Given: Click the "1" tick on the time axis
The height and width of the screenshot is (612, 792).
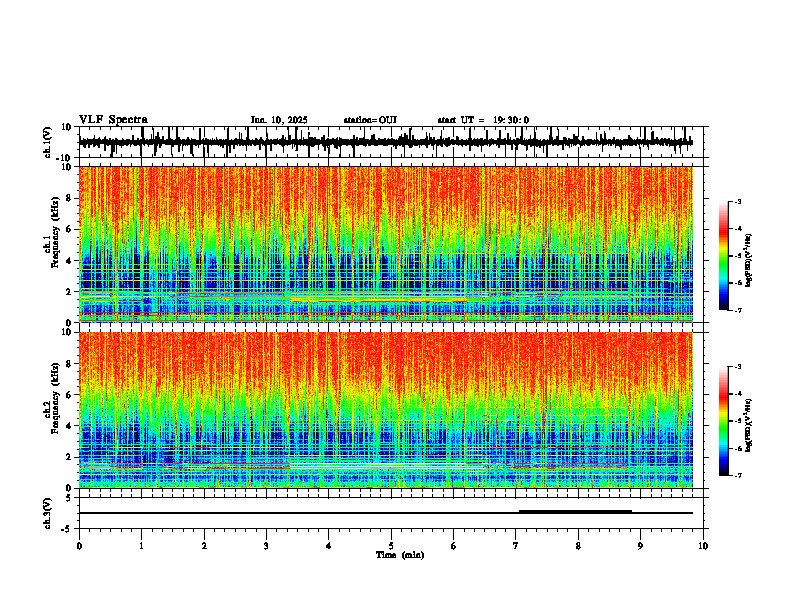Looking at the screenshot, I should [x=141, y=546].
